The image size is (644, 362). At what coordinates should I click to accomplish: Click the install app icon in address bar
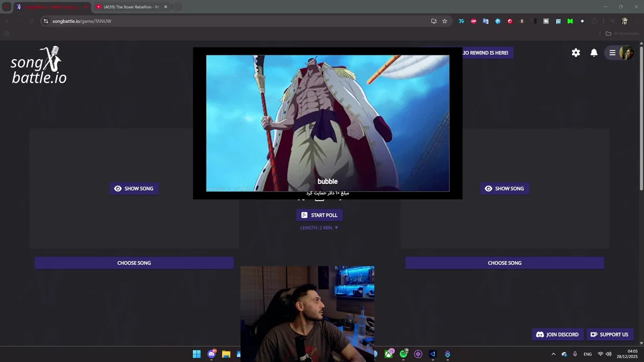434,21
